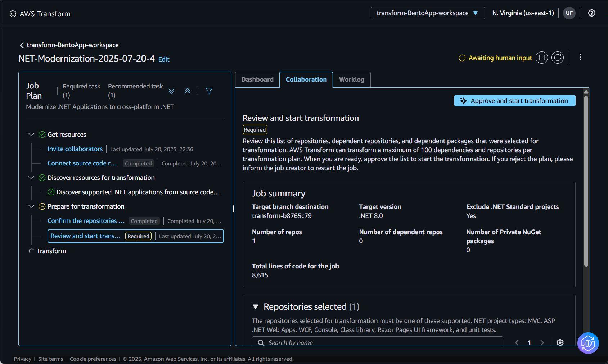608x364 pixels.
Task: Open the job plan filter funnel icon
Action: (209, 91)
